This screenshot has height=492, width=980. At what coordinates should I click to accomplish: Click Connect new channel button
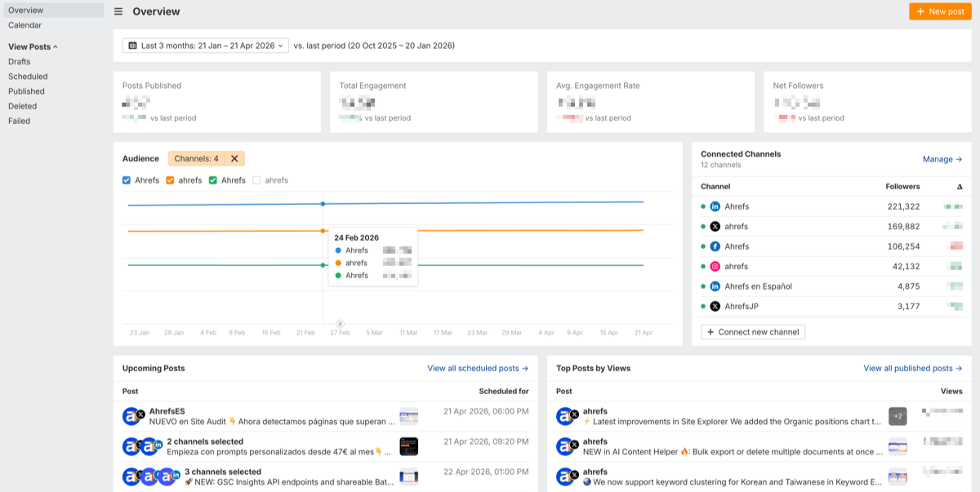(x=753, y=332)
